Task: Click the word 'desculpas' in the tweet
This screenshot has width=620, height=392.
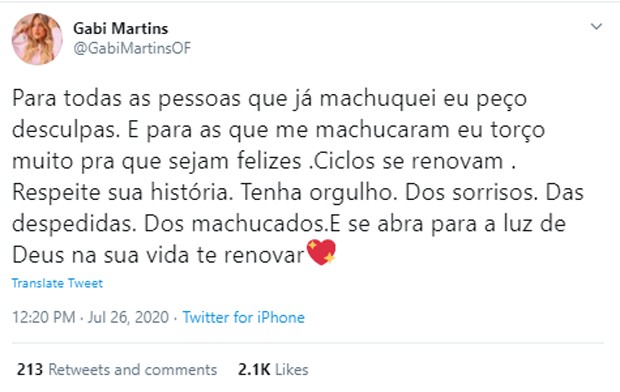Action: 66,131
